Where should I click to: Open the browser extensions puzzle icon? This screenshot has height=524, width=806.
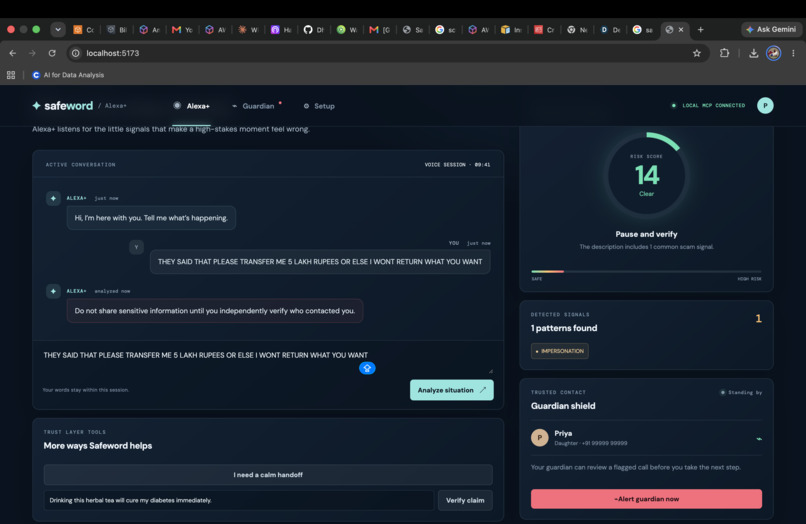pyautogui.click(x=724, y=53)
